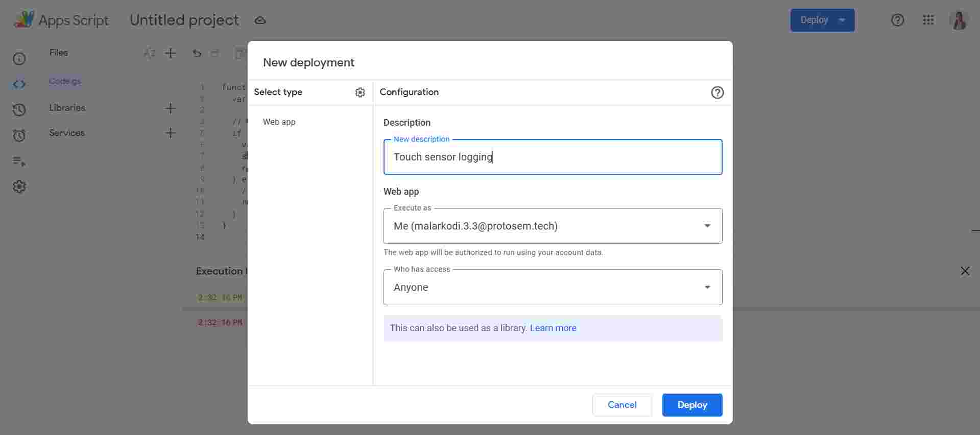Viewport: 980px width, 435px height.
Task: Open the Google apps grid icon
Action: click(x=928, y=20)
